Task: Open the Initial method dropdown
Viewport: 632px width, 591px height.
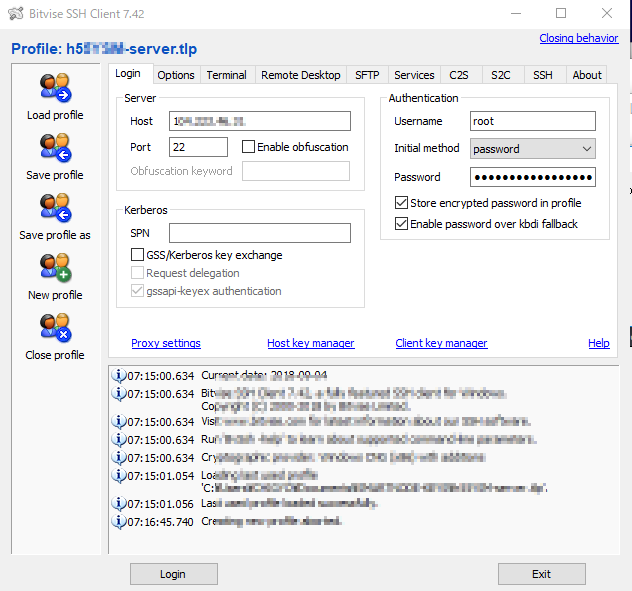Action: 533,149
